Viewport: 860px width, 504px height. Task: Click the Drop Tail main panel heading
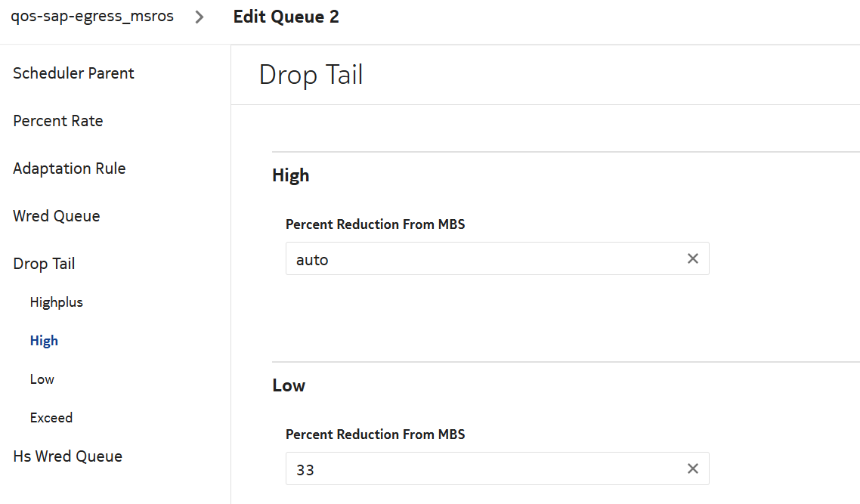[311, 75]
